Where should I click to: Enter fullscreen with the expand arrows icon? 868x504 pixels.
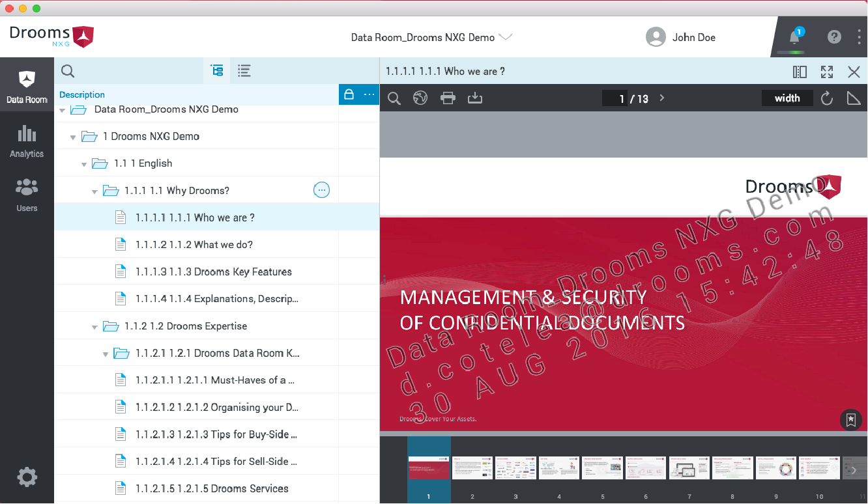(827, 72)
